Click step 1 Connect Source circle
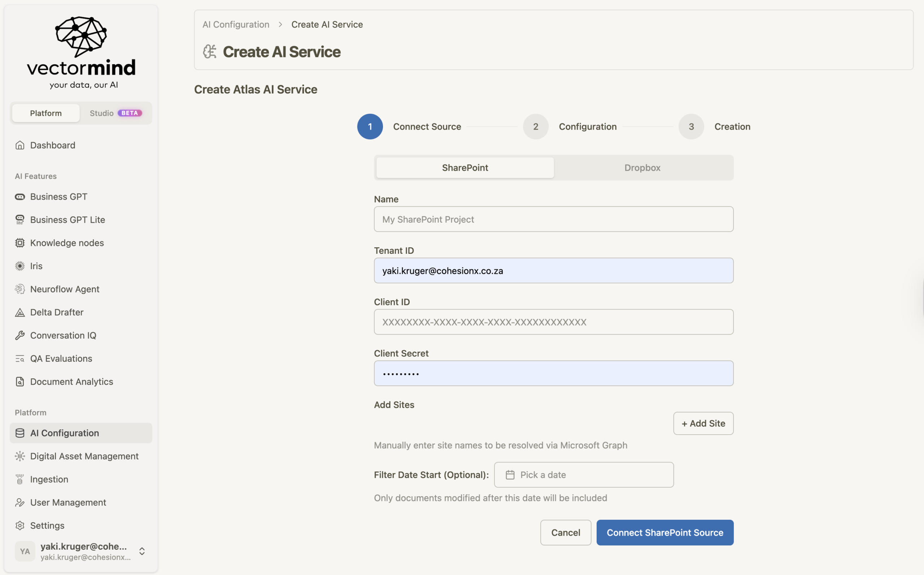 [370, 127]
